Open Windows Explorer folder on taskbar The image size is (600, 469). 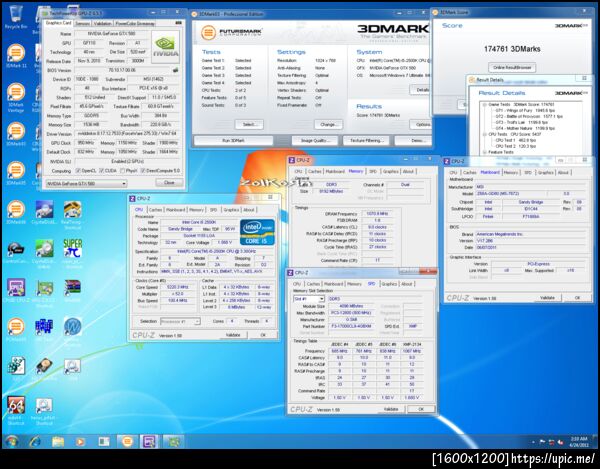point(58,442)
